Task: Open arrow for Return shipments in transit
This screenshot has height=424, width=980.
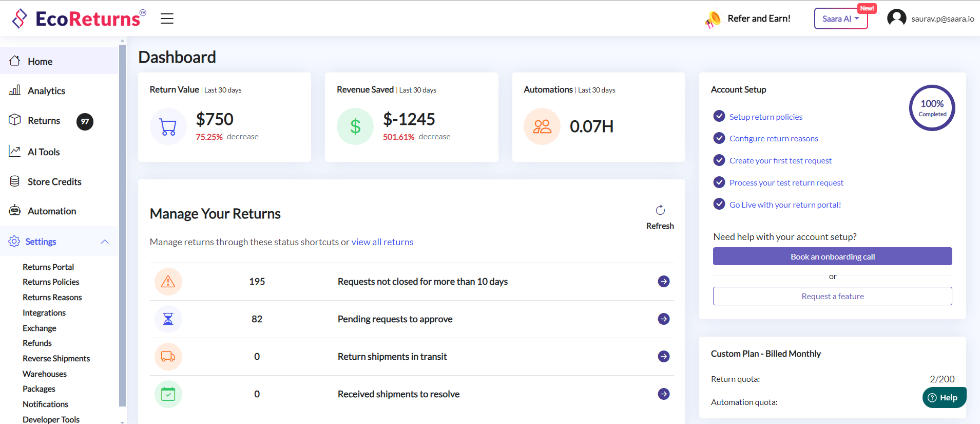Action: (664, 357)
